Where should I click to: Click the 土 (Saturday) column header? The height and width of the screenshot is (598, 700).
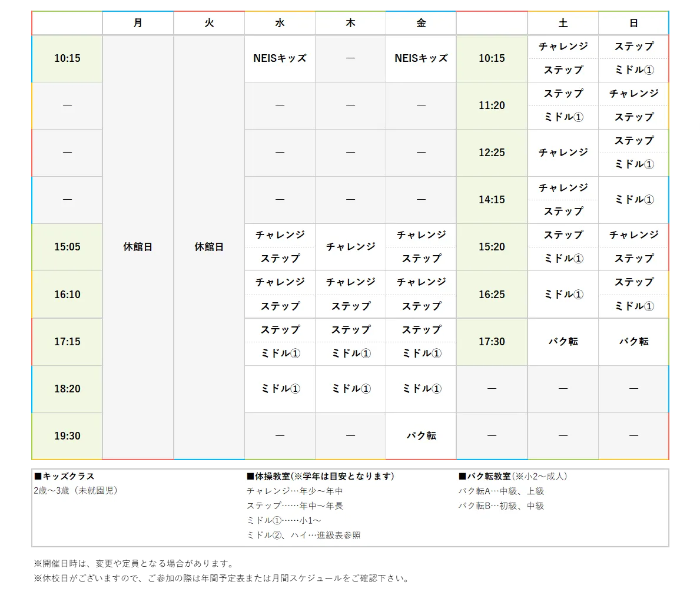coord(563,23)
